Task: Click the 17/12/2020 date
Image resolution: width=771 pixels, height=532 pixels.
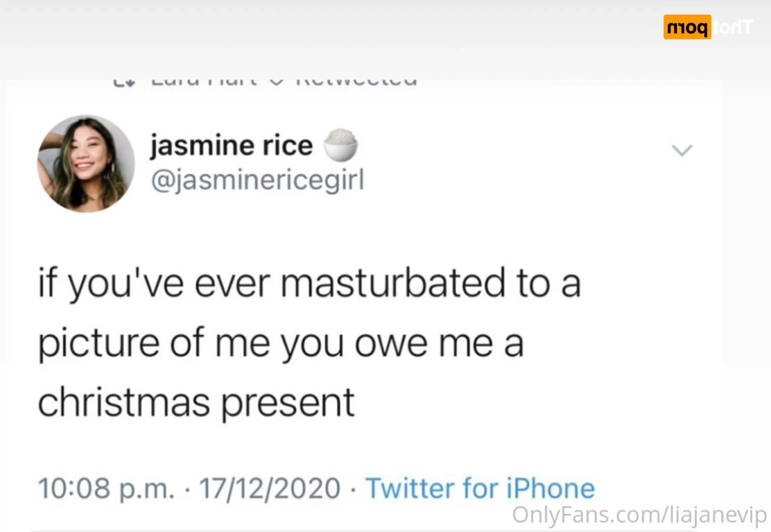Action: [x=270, y=488]
